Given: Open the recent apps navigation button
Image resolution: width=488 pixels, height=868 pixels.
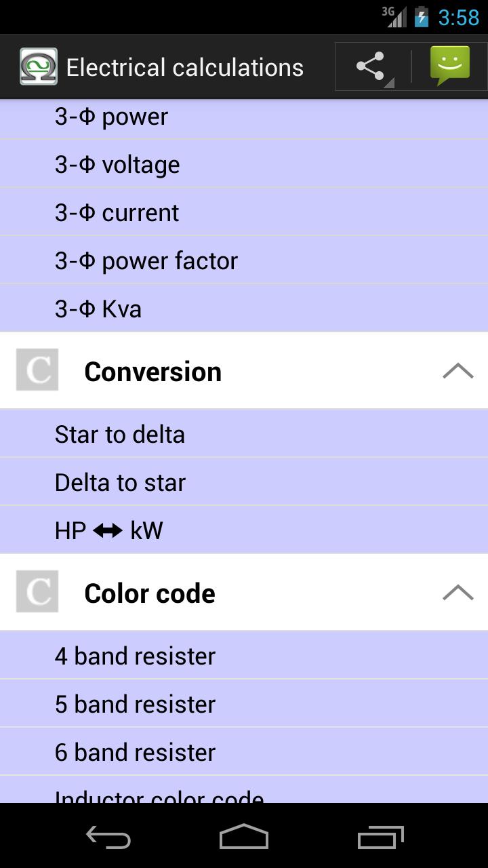Looking at the screenshot, I should (380, 837).
